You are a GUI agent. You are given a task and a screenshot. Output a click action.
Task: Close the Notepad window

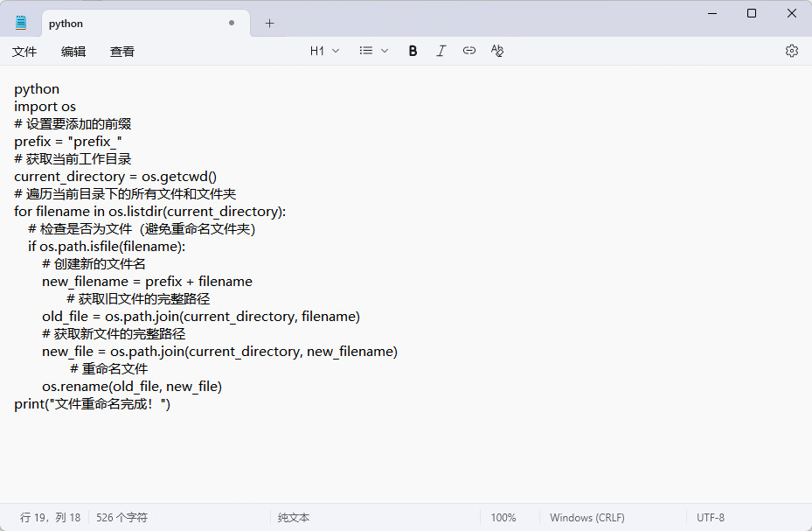click(791, 13)
